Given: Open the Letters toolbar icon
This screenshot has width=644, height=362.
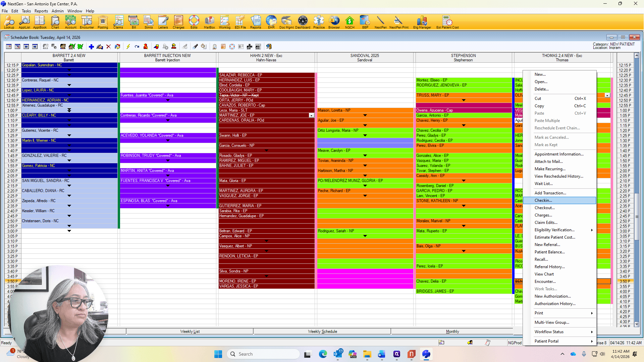Looking at the screenshot, I should [x=163, y=22].
